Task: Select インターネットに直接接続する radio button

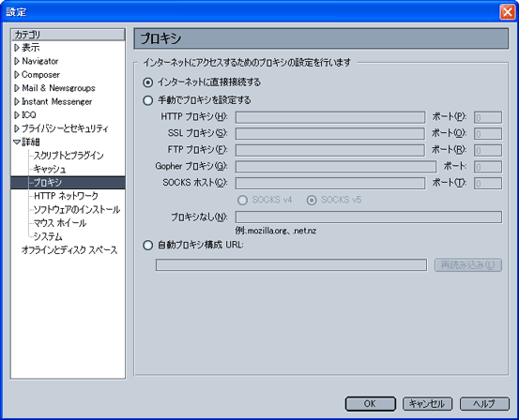Action: pos(147,82)
